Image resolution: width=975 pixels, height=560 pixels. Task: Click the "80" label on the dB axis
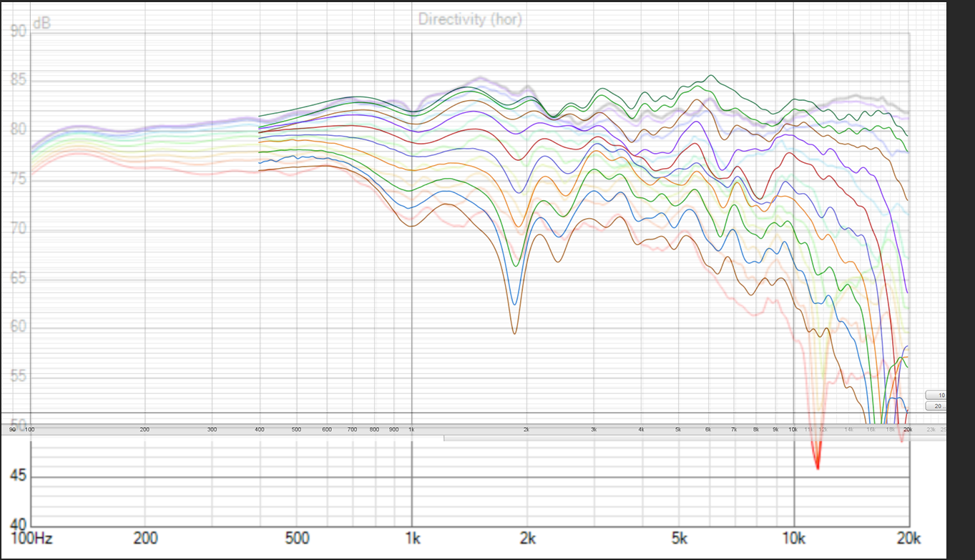(19, 129)
